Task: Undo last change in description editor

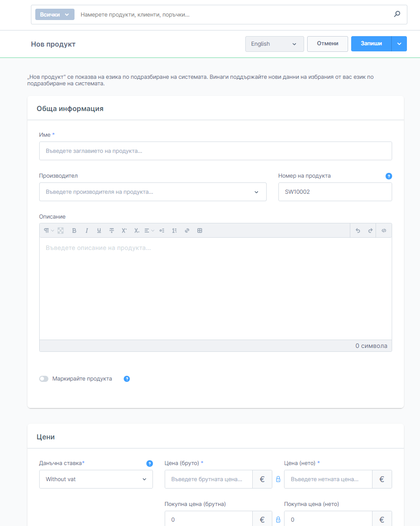Action: 358,231
